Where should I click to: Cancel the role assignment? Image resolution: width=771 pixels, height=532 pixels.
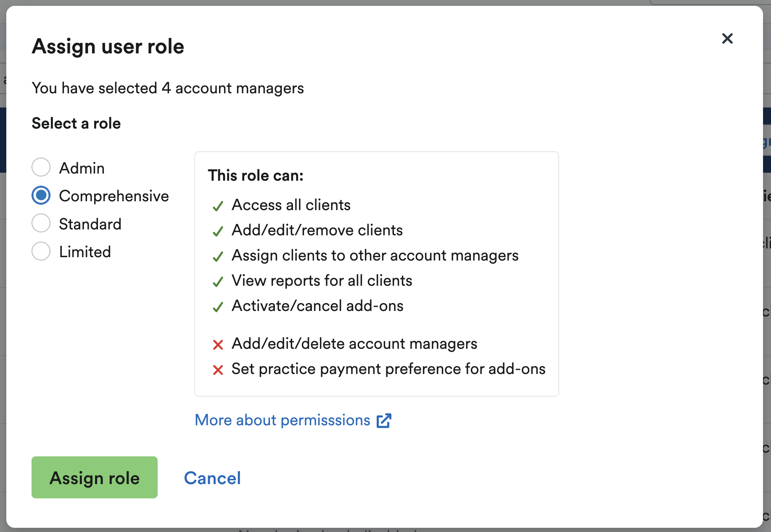[x=212, y=478]
